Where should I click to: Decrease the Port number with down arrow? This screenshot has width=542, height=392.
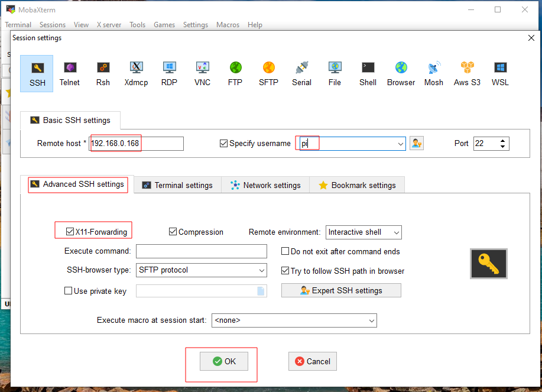tap(502, 147)
